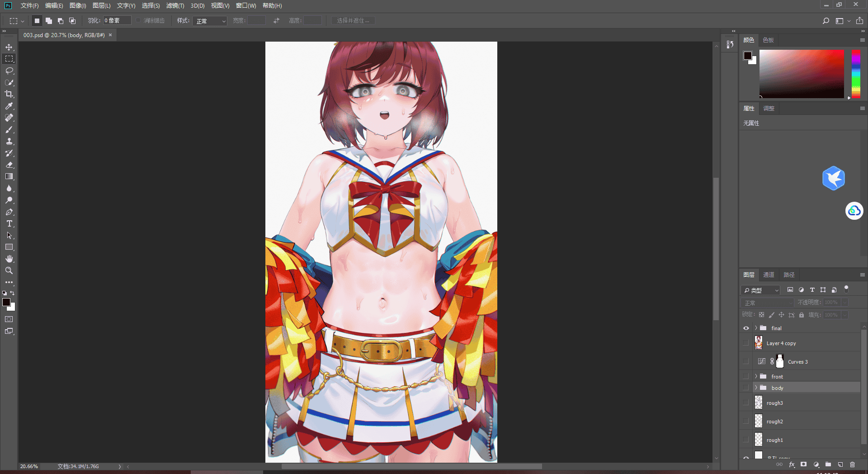
Task: Select the Pen tool
Action: pos(9,212)
